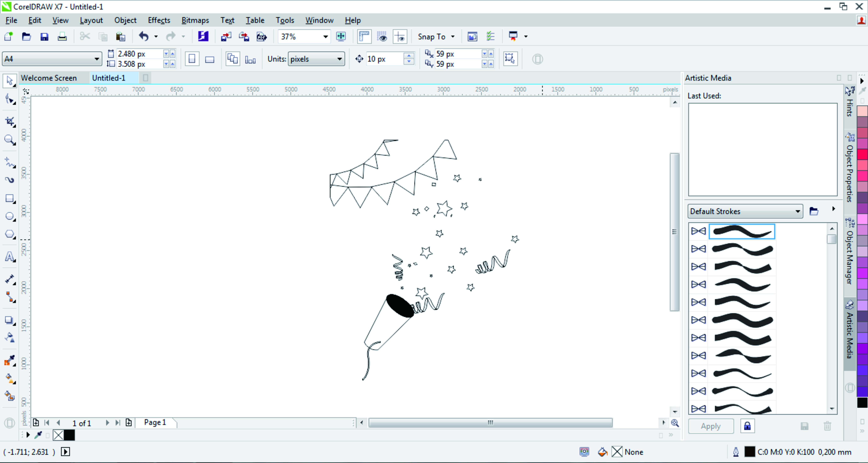The width and height of the screenshot is (868, 463).
Task: Open the Units pixels dropdown
Action: (339, 59)
